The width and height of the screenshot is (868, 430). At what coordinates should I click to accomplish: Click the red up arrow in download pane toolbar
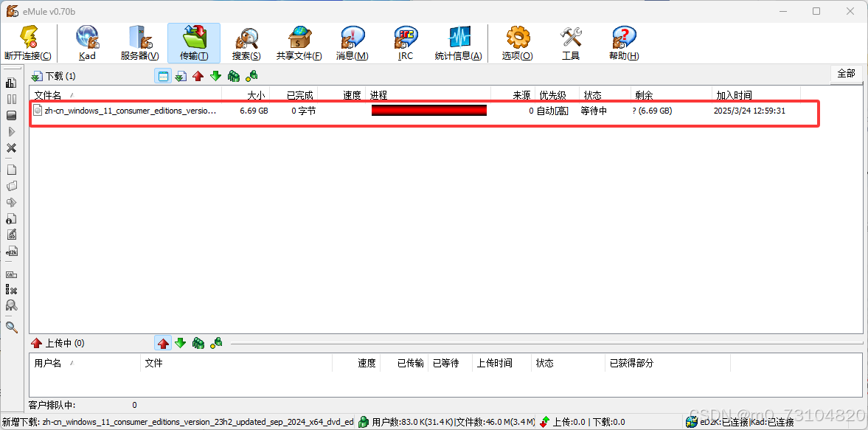(198, 77)
